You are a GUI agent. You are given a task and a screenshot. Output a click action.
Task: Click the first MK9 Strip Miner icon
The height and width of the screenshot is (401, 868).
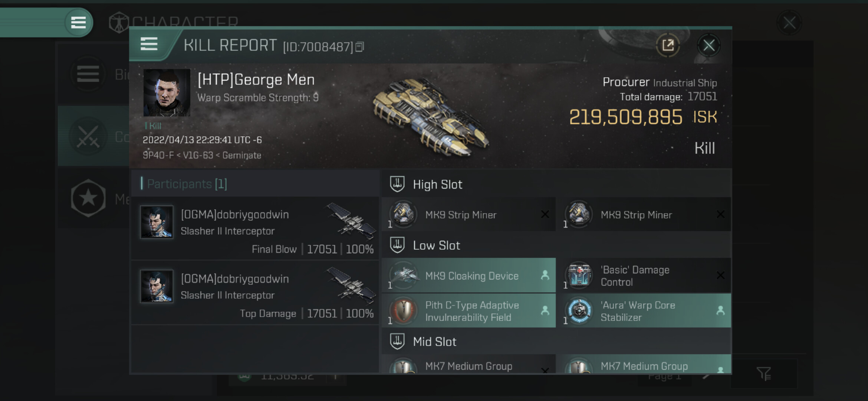tap(403, 214)
